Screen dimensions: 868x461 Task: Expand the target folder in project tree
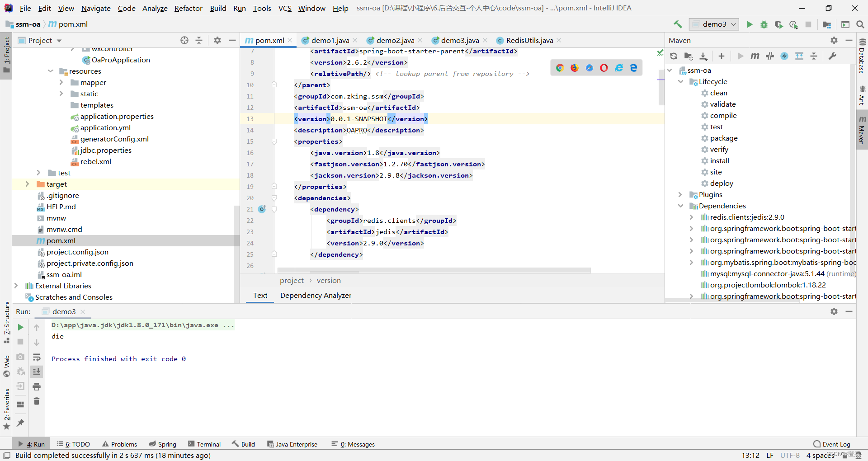(27, 184)
